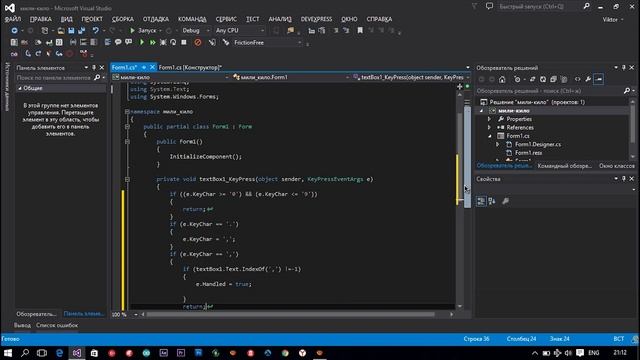
Task: Switch to Form1.cs [Конструктор] tab
Action: [190, 67]
